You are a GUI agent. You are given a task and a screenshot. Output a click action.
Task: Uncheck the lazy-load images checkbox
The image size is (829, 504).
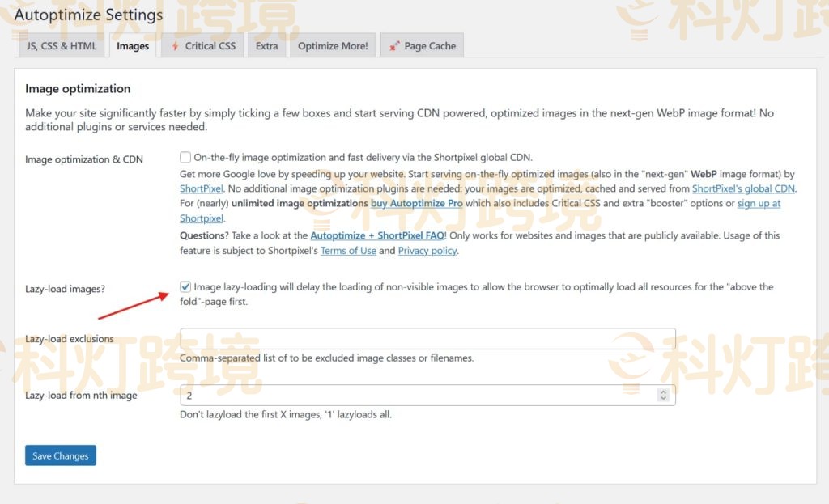click(x=185, y=286)
